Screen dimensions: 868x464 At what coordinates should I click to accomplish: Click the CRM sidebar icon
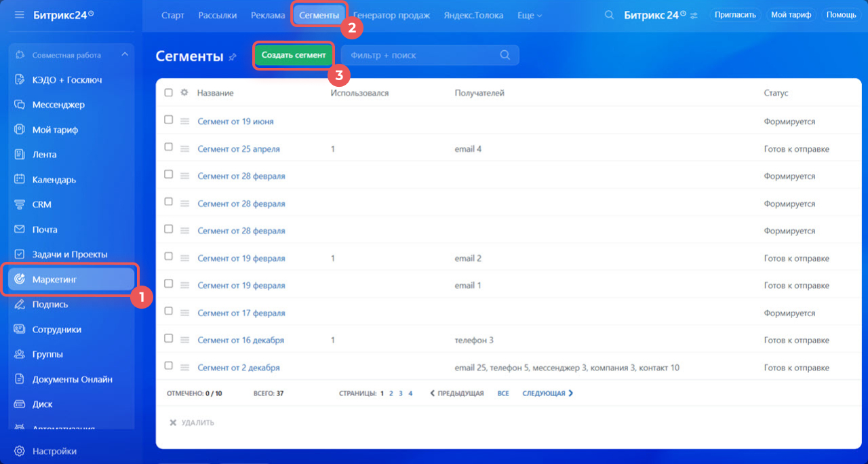pyautogui.click(x=20, y=204)
